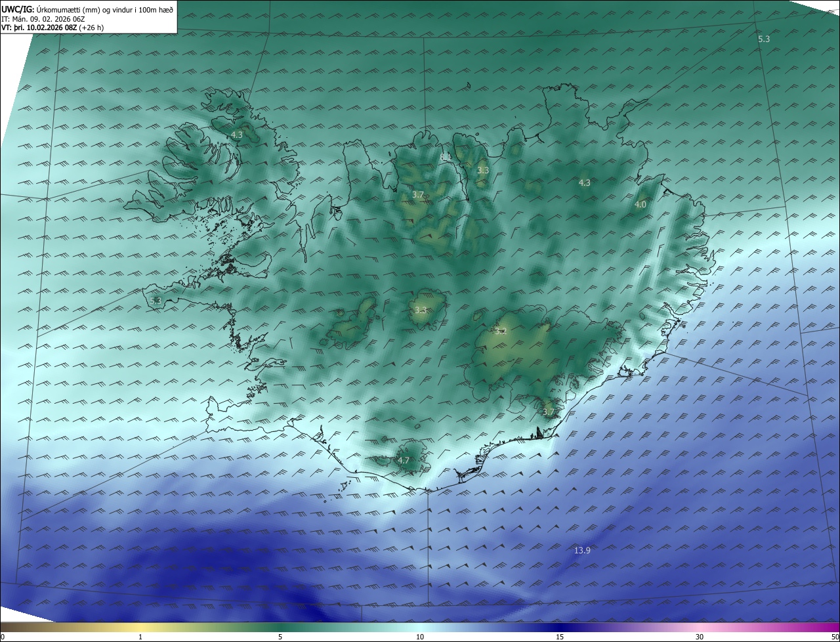Click the 4.3 value on the Westfjords
The width and height of the screenshot is (840, 642).
click(x=237, y=135)
